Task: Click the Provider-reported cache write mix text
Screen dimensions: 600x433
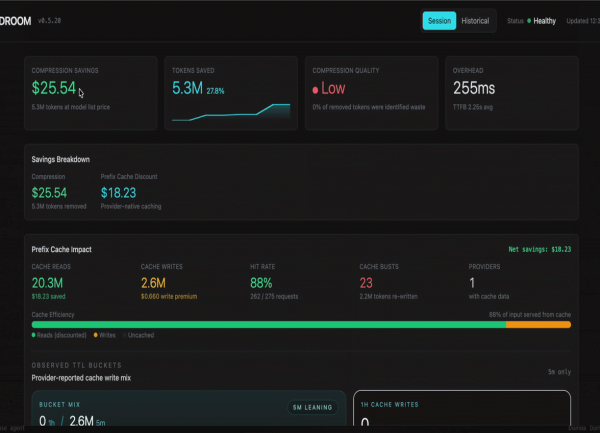Action: 81,378
